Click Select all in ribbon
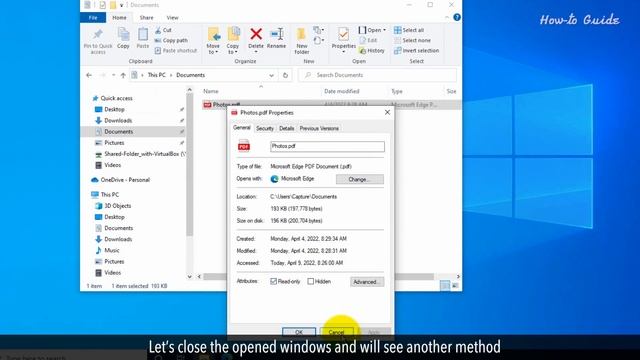This screenshot has width=640, height=360. (x=409, y=30)
